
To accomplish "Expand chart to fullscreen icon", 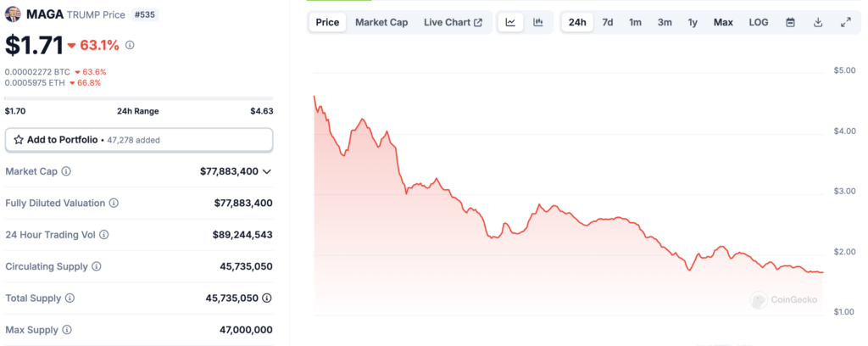I will [x=845, y=23].
